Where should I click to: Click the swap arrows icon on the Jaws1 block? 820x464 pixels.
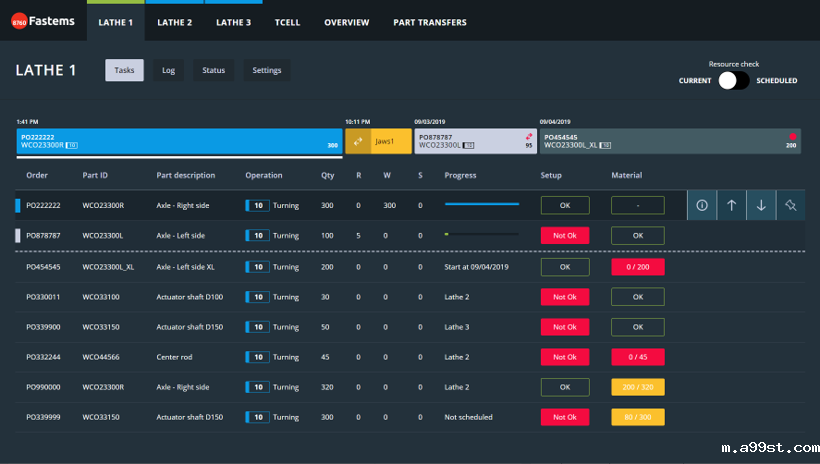[x=358, y=141]
